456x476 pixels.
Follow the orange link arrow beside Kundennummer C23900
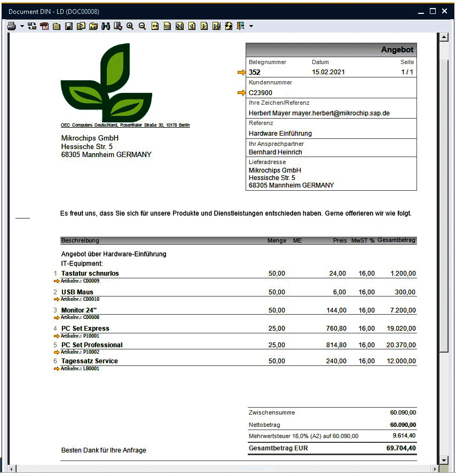pos(242,93)
